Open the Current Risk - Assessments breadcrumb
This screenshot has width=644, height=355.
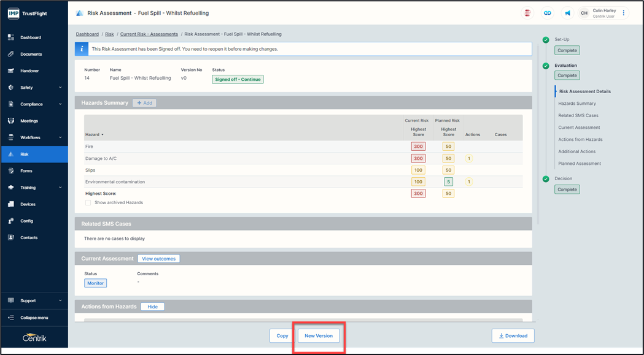click(149, 34)
